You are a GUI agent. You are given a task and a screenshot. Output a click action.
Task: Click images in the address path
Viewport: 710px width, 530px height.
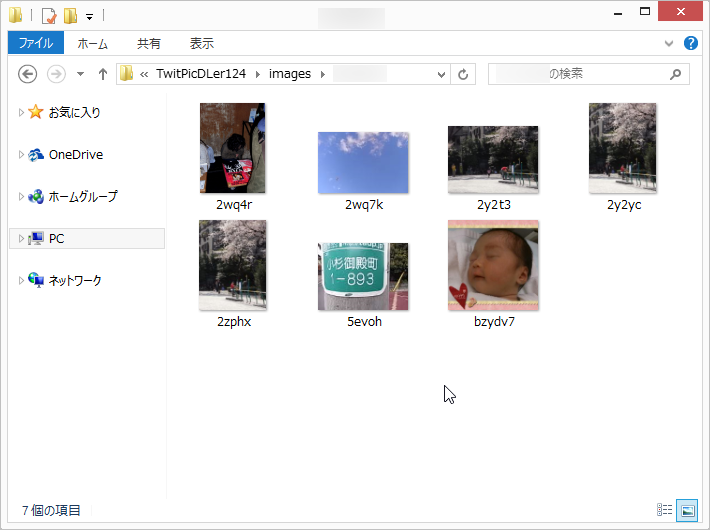[290, 74]
